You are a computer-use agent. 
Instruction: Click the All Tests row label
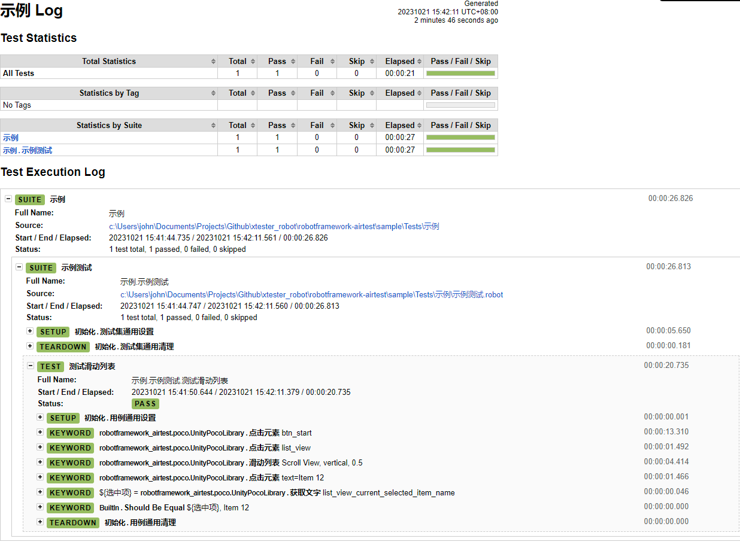click(19, 73)
